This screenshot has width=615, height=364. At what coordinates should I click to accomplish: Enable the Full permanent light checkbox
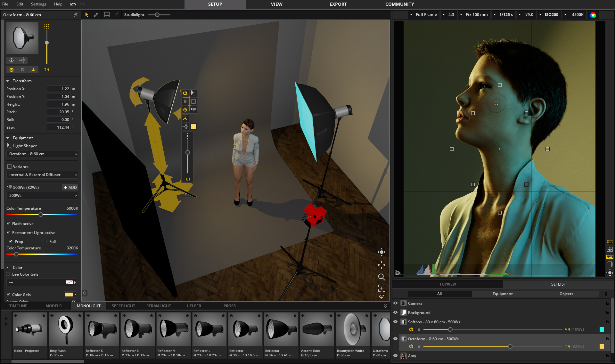coord(45,241)
